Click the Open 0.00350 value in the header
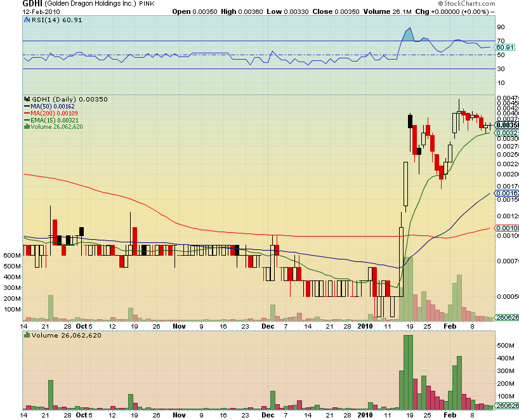Image resolution: width=519 pixels, height=420 pixels. pos(195,11)
